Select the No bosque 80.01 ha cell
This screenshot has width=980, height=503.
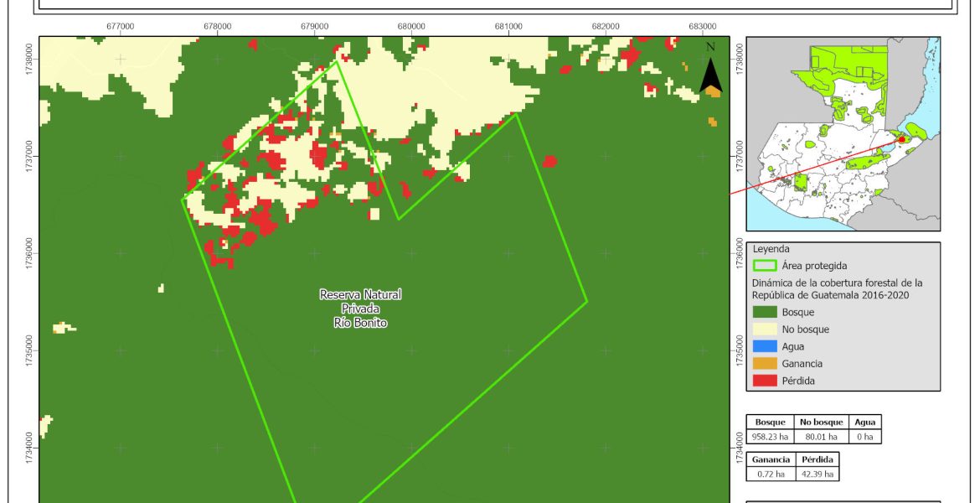coord(823,437)
